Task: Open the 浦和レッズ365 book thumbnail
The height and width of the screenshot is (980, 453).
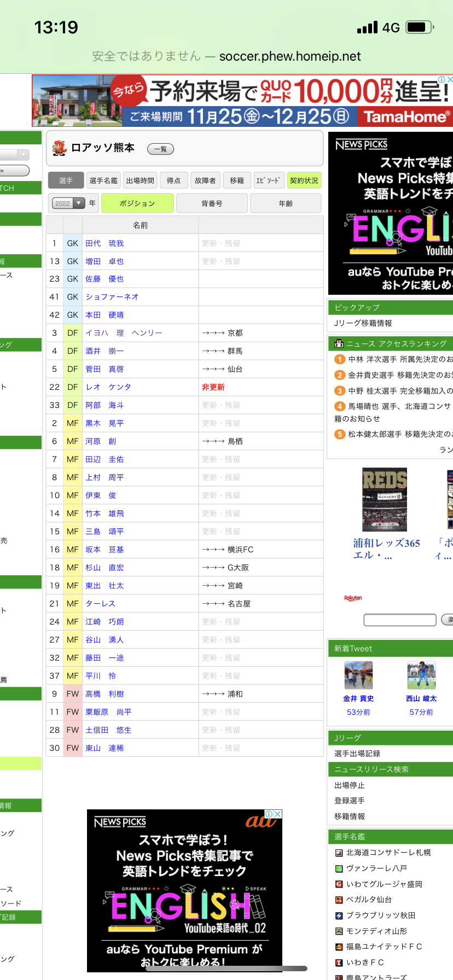Action: [x=385, y=500]
